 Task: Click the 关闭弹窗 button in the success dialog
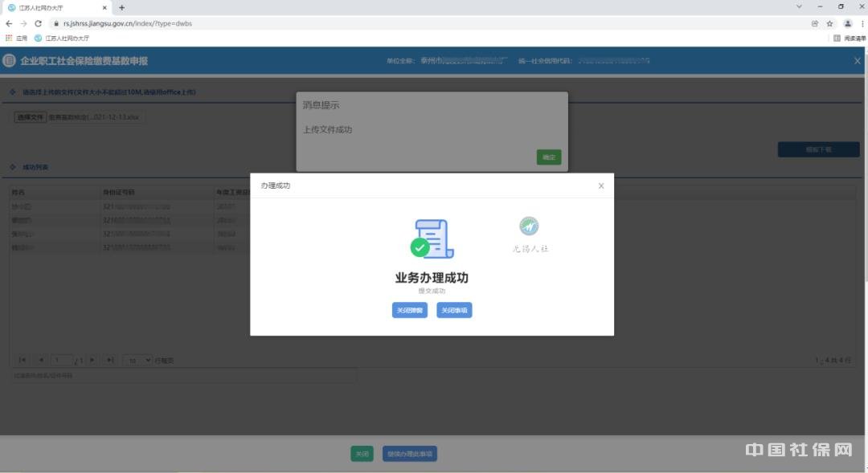(x=409, y=310)
